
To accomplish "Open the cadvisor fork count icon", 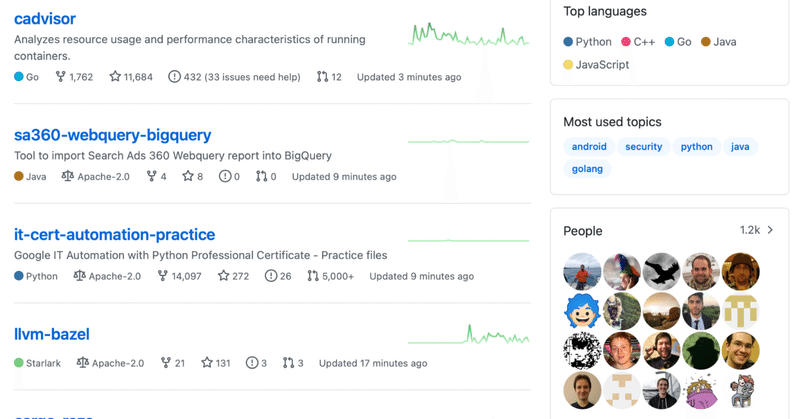I will click(60, 77).
